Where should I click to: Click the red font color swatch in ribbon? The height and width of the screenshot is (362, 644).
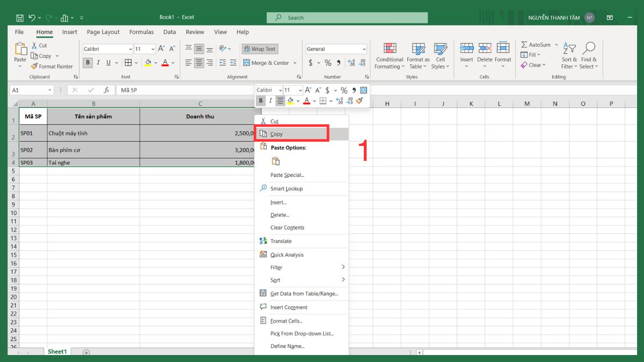coord(165,63)
